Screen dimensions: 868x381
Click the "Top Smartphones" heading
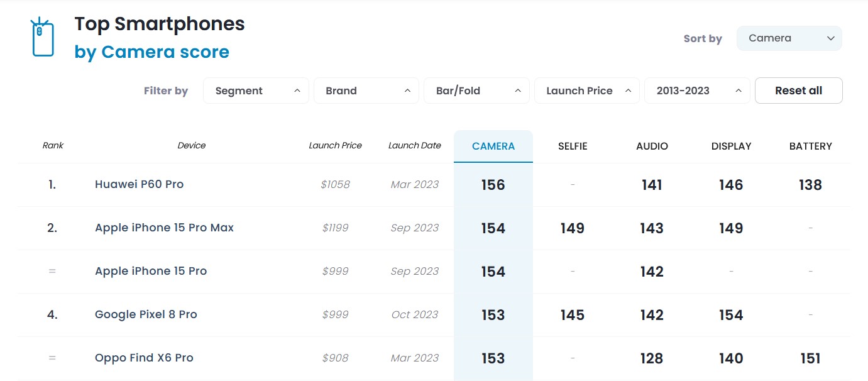pyautogui.click(x=160, y=24)
